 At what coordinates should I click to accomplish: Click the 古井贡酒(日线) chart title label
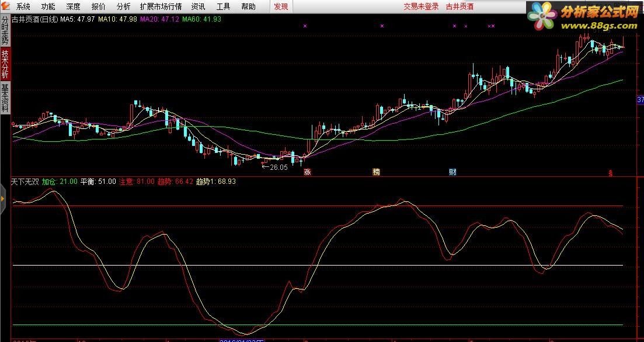pyautogui.click(x=35, y=19)
